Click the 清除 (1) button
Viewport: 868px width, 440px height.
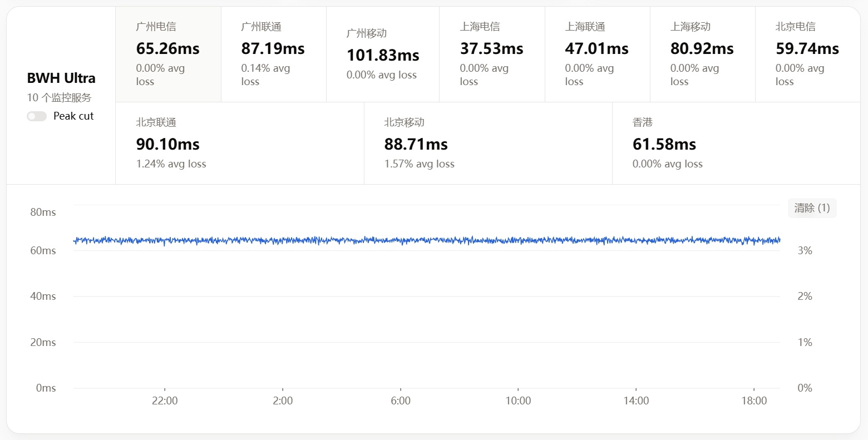click(x=812, y=208)
